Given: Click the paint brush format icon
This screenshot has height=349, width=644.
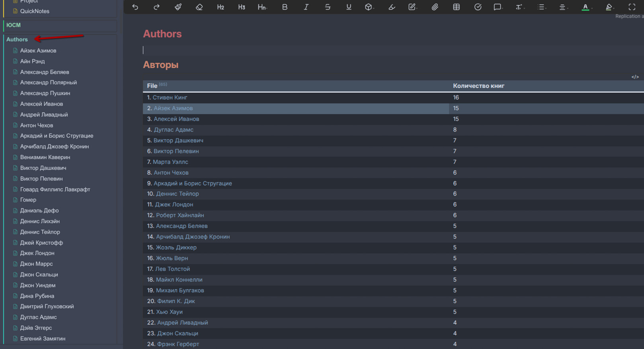Looking at the screenshot, I should coord(178,7).
